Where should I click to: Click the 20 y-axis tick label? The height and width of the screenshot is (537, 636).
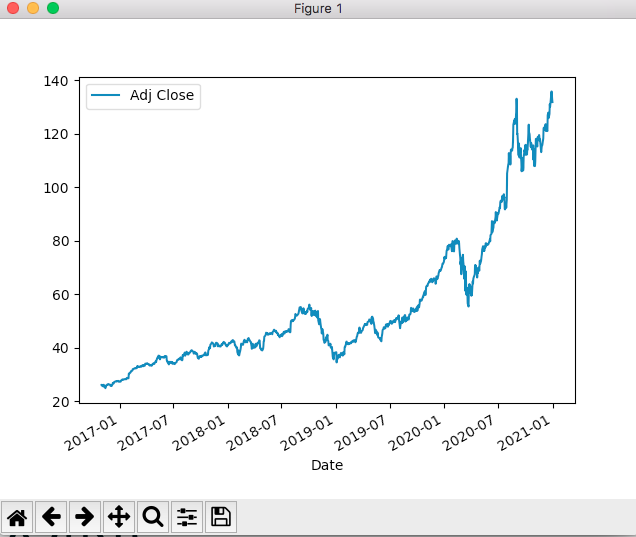click(60, 402)
